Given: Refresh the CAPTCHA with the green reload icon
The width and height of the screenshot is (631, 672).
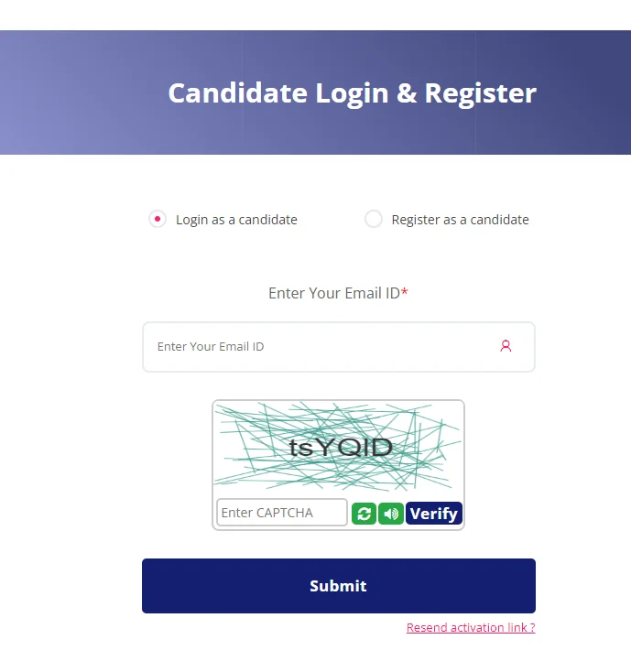Looking at the screenshot, I should pos(364,514).
